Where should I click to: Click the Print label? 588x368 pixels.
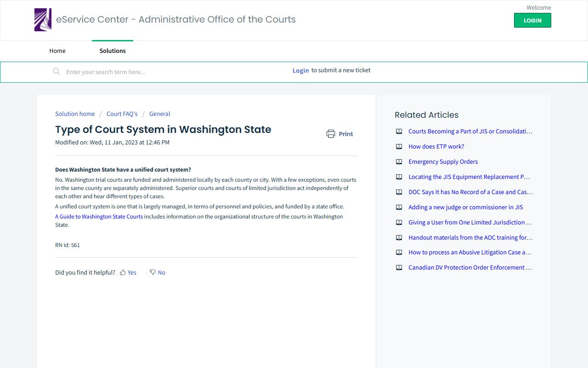[x=346, y=134]
